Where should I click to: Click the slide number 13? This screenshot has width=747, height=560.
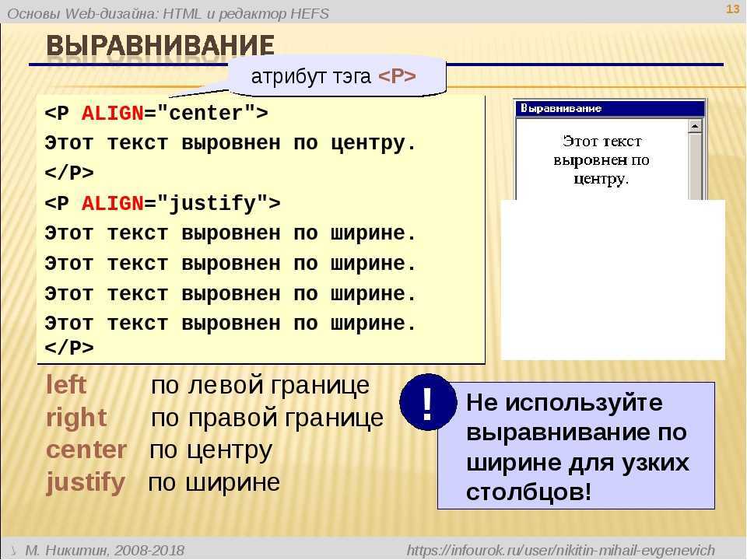(x=732, y=9)
